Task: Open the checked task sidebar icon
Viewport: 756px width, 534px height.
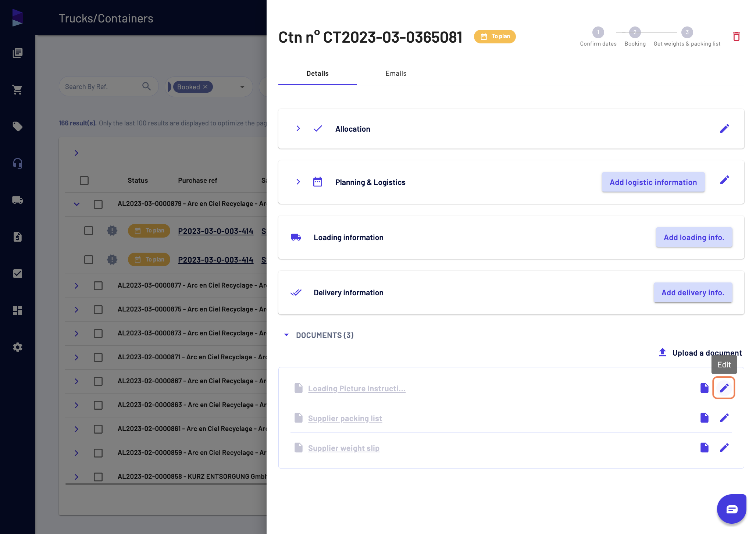Action: coord(17,274)
